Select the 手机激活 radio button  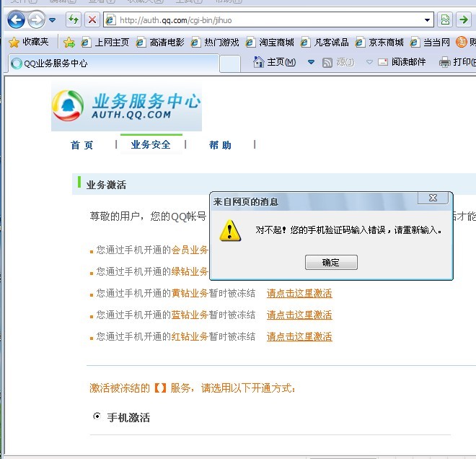97,416
